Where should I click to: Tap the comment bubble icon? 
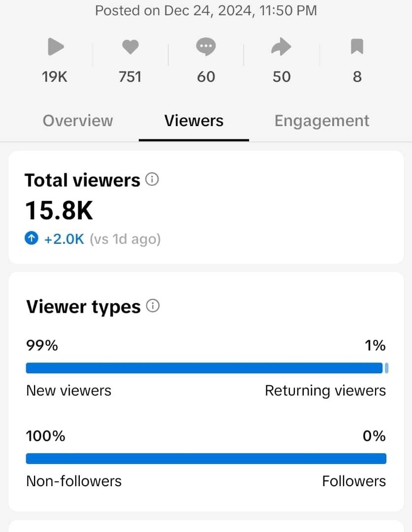206,47
